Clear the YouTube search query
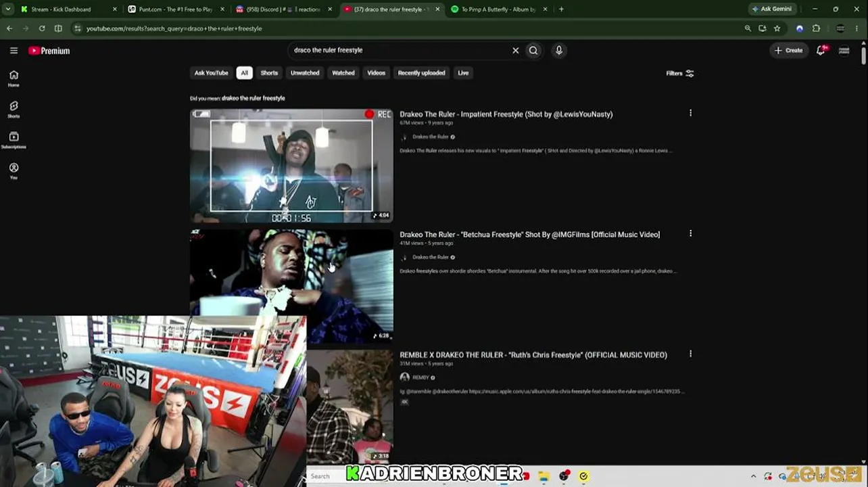Screen dimensions: 868x487 [x=515, y=50]
